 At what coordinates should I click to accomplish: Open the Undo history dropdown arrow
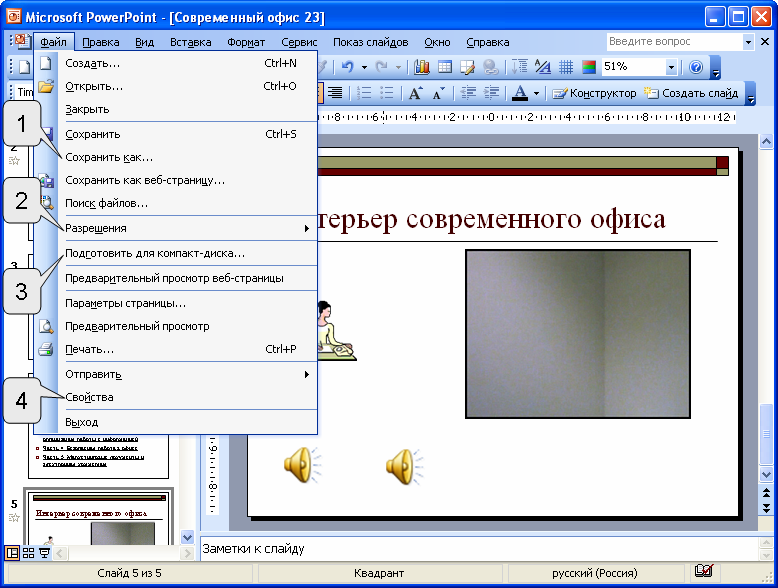click(x=364, y=67)
